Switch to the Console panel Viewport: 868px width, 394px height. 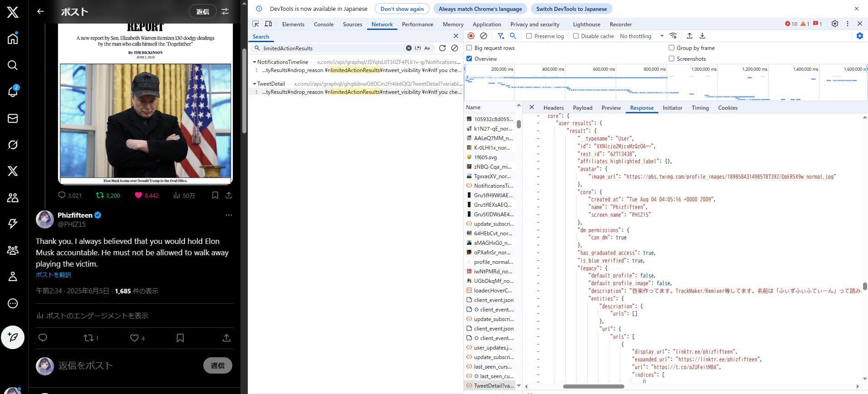coord(324,24)
